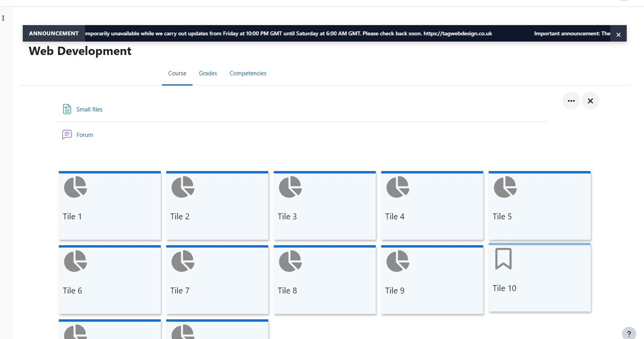Click the tagwebdesign.co.uk link in the announcement
The width and height of the screenshot is (644, 339).
pos(458,33)
